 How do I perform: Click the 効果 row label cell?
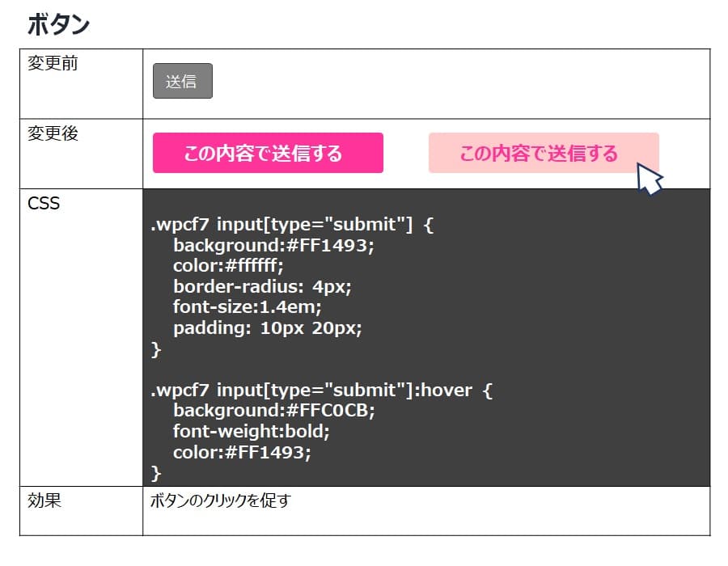(x=42, y=501)
